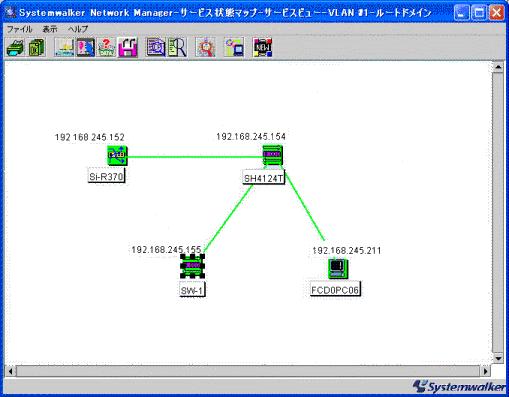Select the SW-1 switch node icon
Image resolution: width=509 pixels, height=397 pixels.
click(192, 266)
